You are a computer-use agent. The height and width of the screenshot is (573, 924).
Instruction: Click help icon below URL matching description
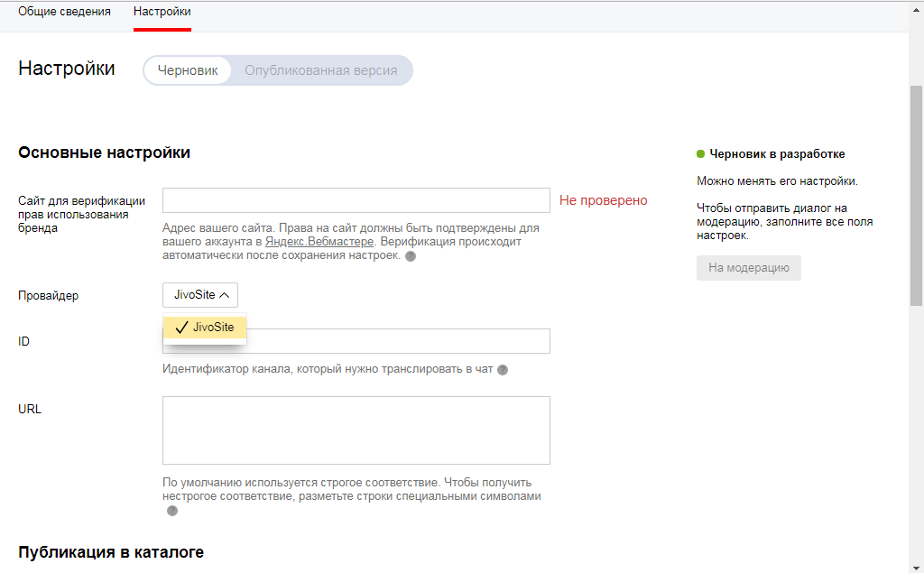tap(171, 511)
